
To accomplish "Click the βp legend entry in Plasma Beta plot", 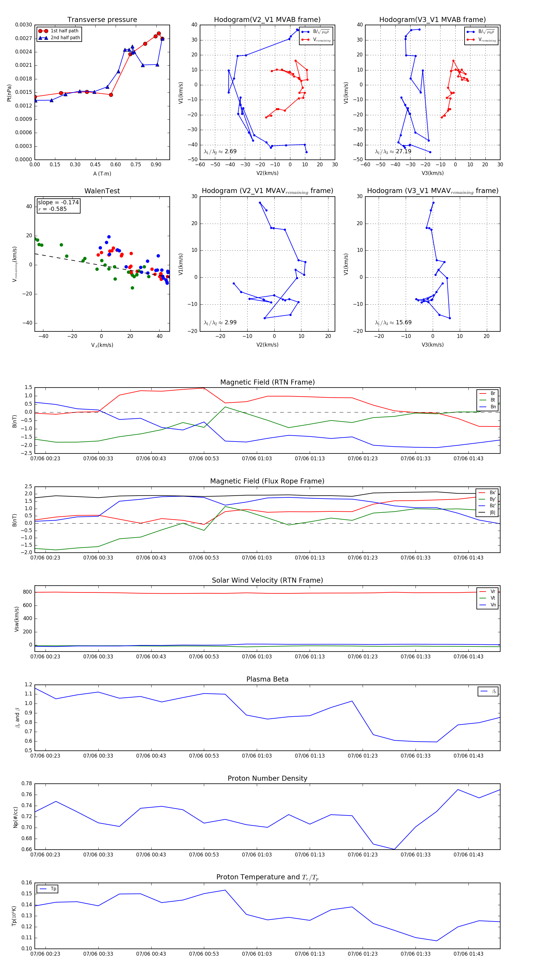I will pyautogui.click(x=488, y=691).
